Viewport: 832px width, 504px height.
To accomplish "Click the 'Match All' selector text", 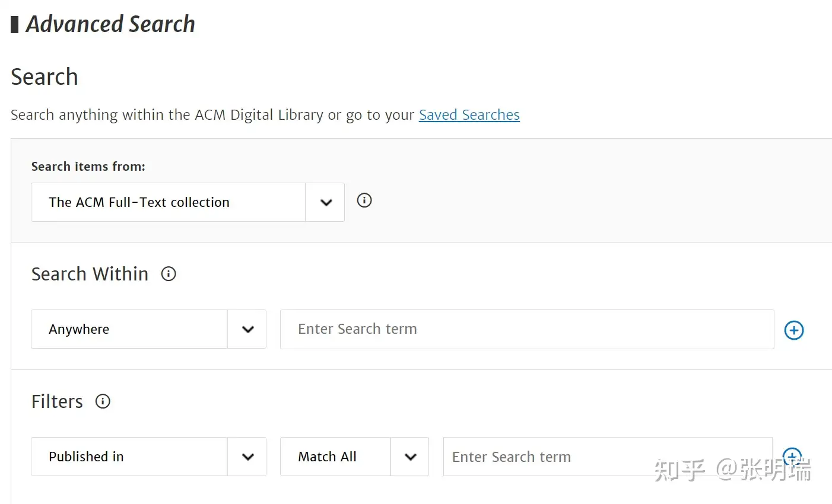I will 327,457.
